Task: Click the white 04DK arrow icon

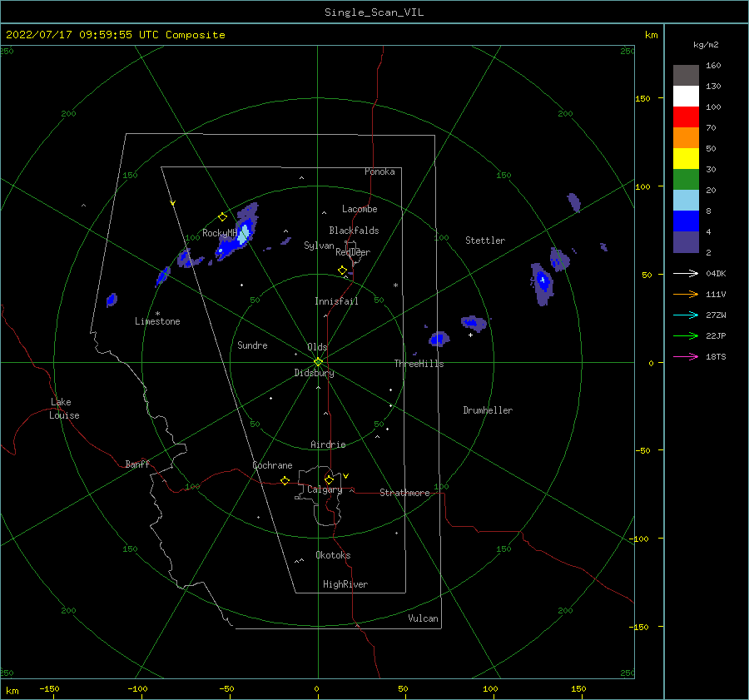Action: [686, 273]
